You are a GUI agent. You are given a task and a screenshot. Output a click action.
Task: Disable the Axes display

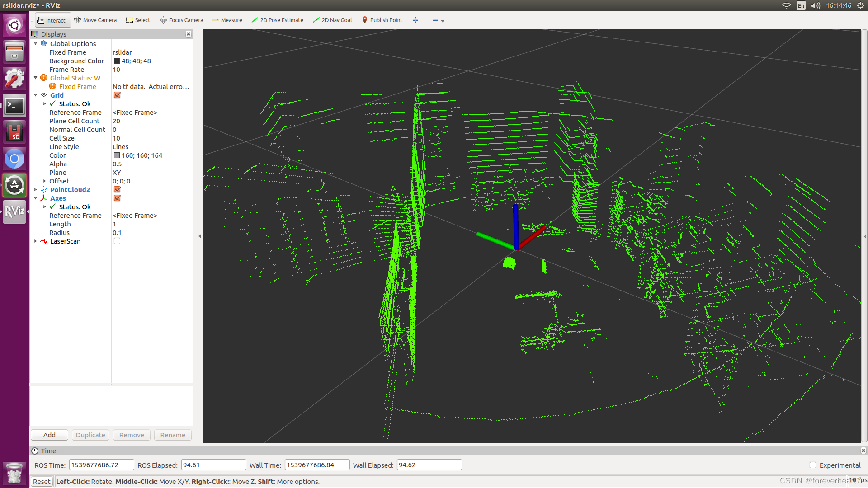[x=117, y=198]
